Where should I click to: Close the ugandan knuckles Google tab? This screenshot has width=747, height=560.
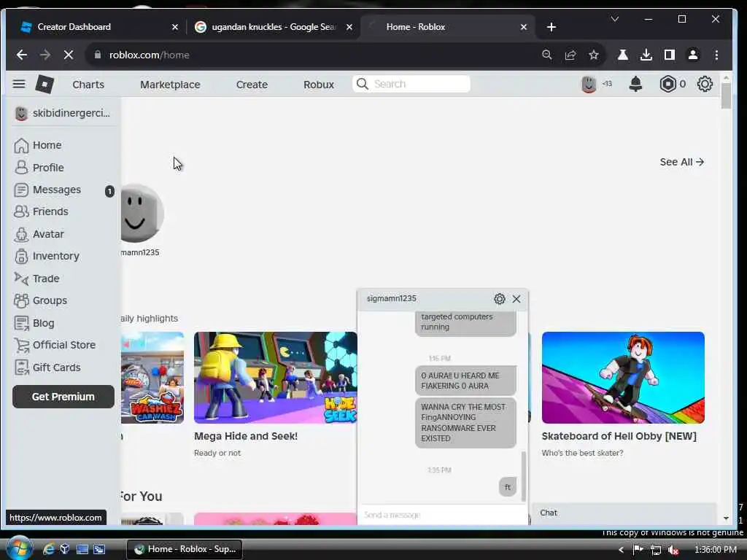(x=349, y=27)
